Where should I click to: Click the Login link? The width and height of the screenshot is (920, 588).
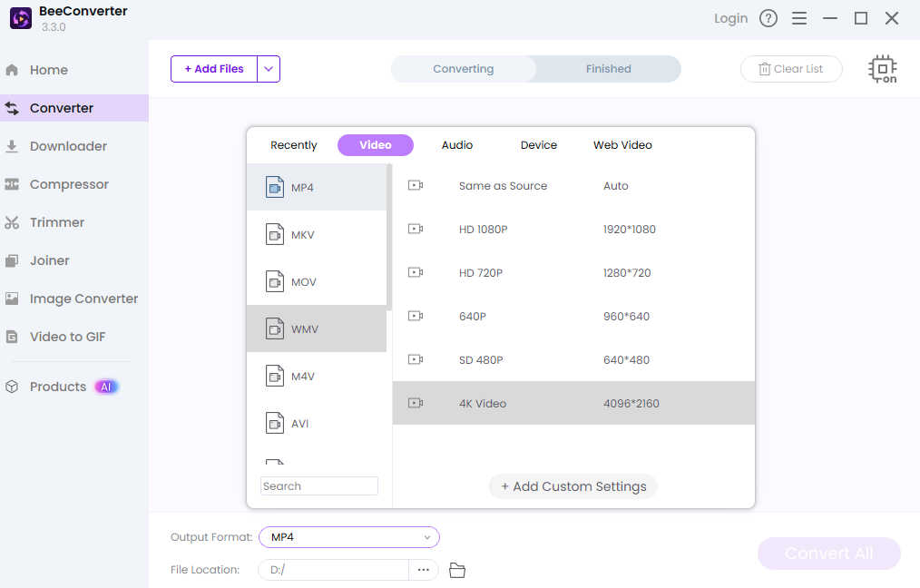coord(730,18)
